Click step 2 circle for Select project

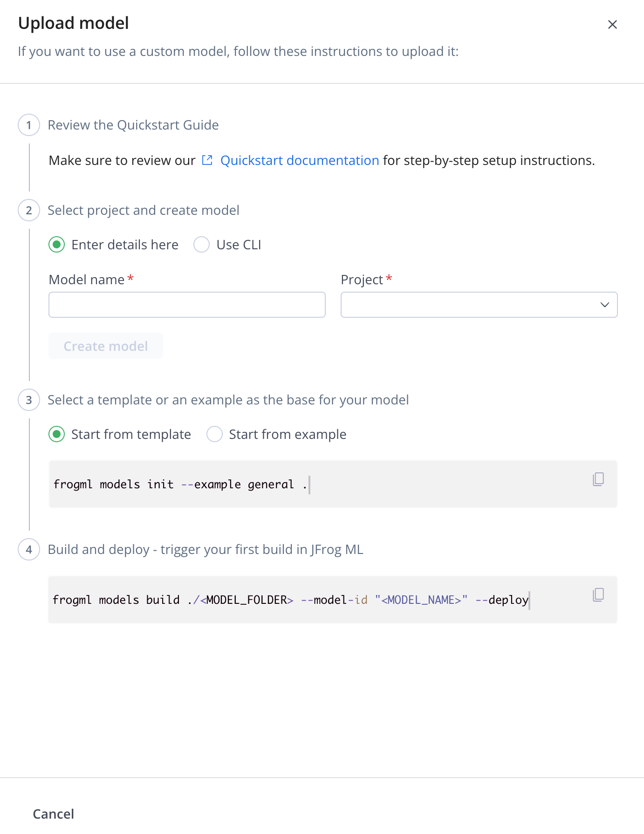point(29,210)
